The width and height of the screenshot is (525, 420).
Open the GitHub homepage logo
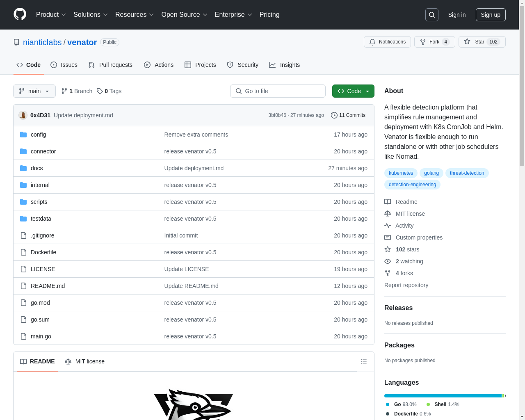click(20, 14)
